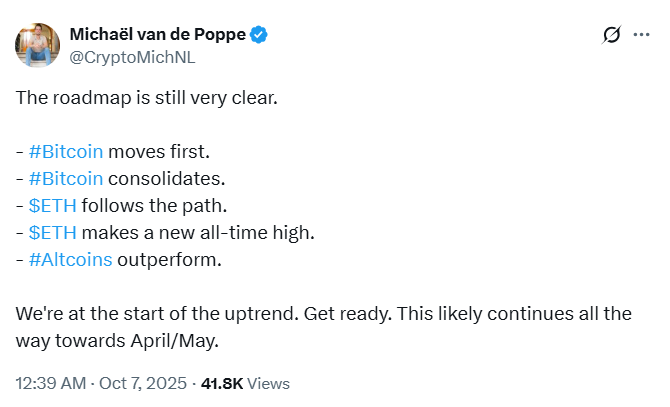Click the blue verified badge
The image size is (670, 407).
click(x=258, y=35)
